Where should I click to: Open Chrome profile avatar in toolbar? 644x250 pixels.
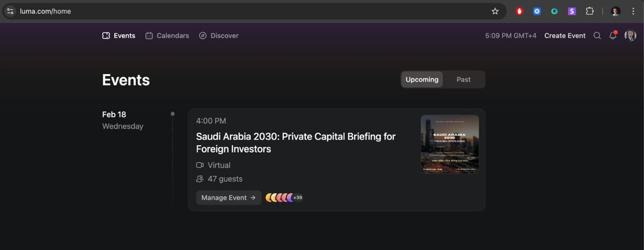615,11
